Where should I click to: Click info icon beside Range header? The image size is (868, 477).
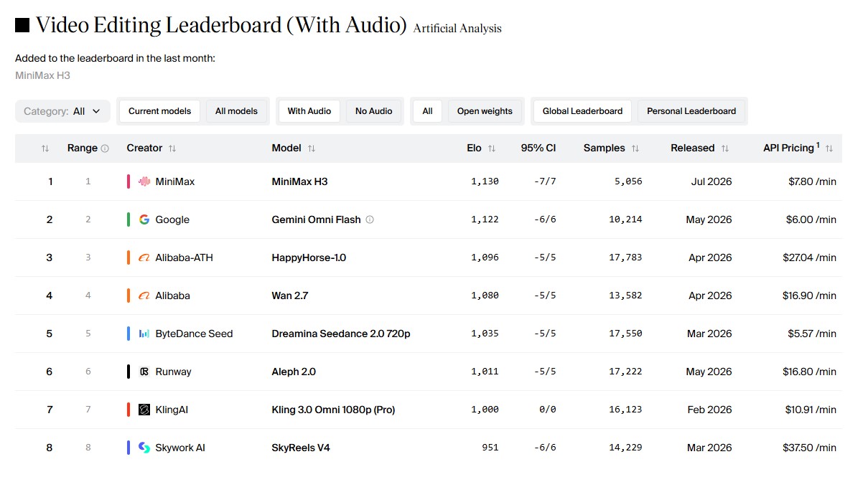click(x=105, y=148)
